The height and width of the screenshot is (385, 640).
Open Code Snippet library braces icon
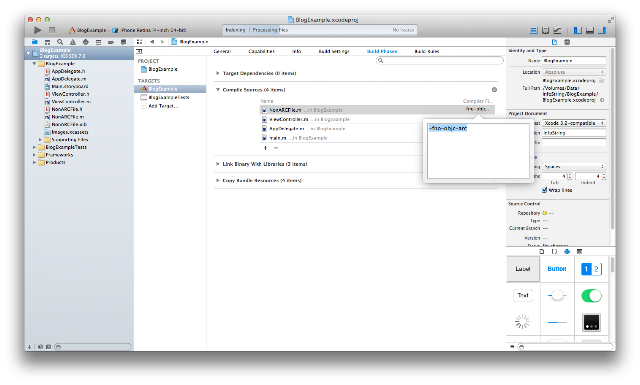(554, 251)
